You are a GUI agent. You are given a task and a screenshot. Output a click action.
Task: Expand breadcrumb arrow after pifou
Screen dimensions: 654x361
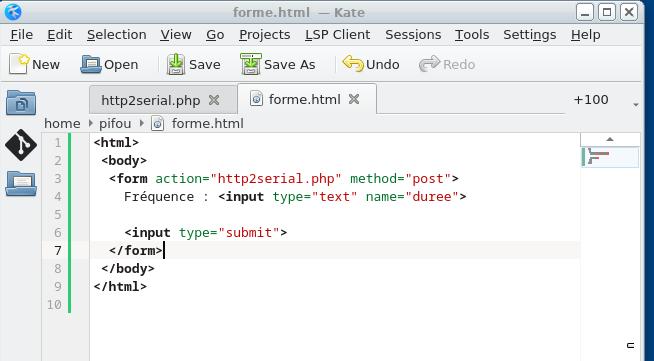coord(142,123)
